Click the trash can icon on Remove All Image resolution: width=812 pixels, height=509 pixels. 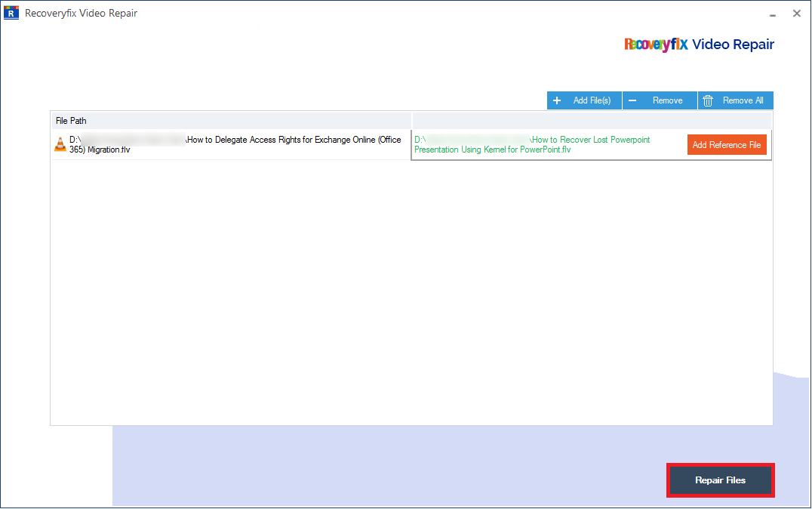[708, 100]
